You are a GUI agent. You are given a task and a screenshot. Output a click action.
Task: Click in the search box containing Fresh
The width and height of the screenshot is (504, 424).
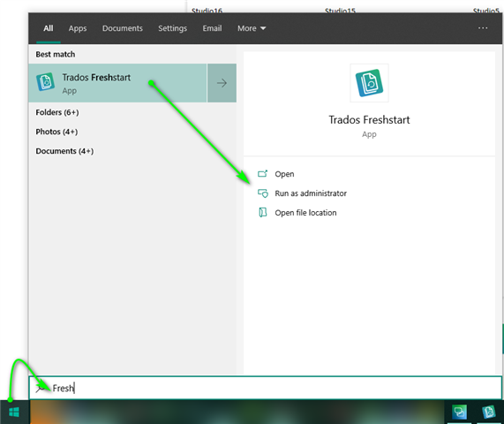click(x=265, y=388)
